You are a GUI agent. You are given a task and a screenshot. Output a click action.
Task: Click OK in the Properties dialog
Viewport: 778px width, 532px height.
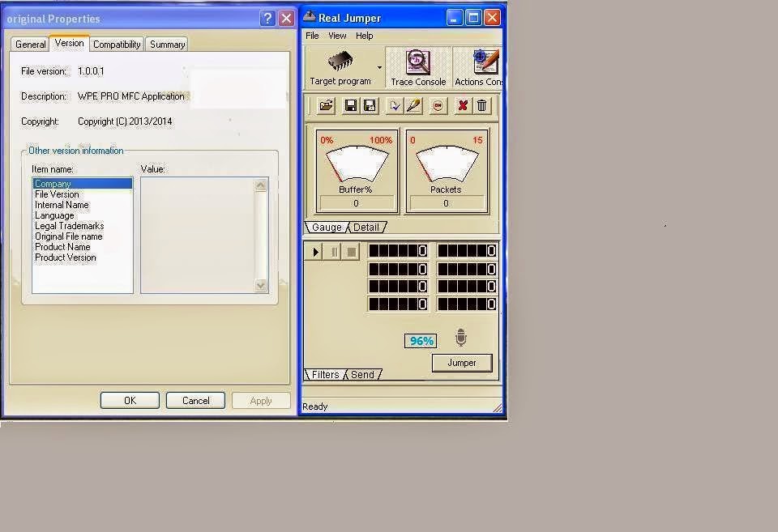click(x=130, y=401)
